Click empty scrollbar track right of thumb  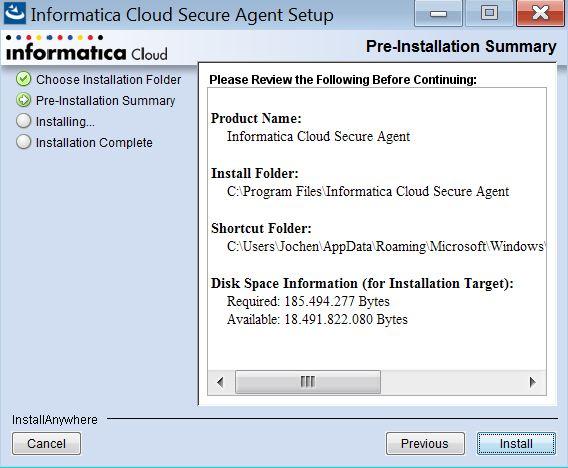450,382
